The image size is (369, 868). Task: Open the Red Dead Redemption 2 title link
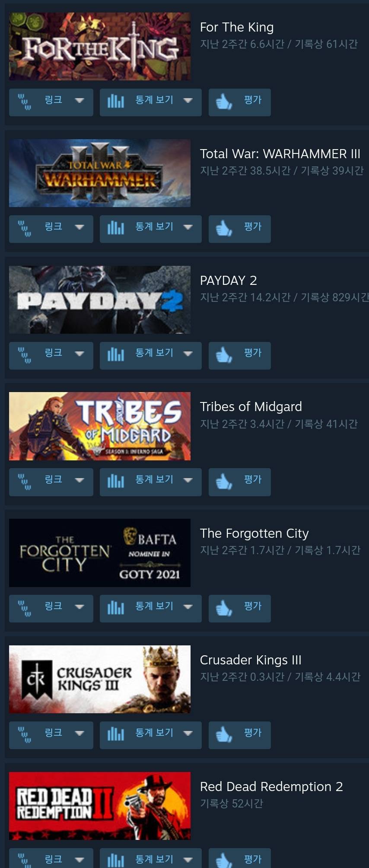(271, 787)
